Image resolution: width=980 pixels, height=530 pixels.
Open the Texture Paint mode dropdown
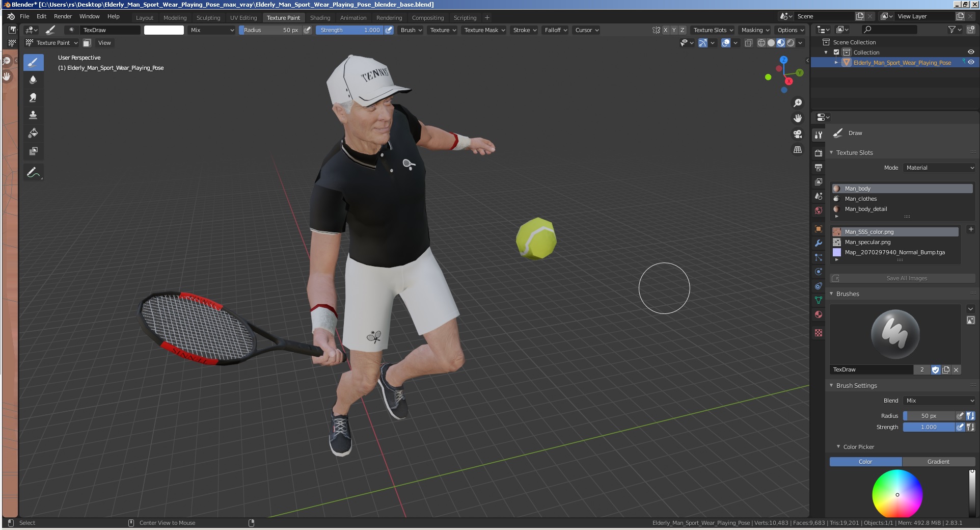click(52, 43)
